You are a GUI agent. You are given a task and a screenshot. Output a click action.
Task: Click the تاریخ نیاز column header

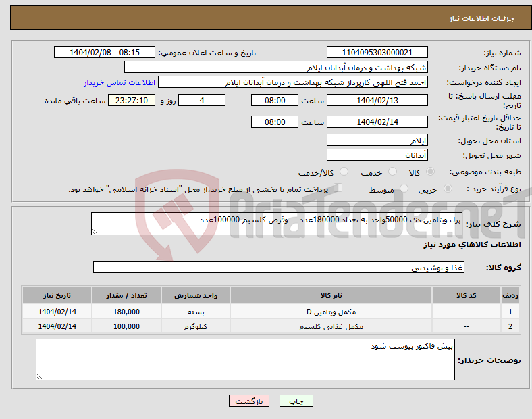(x=57, y=295)
